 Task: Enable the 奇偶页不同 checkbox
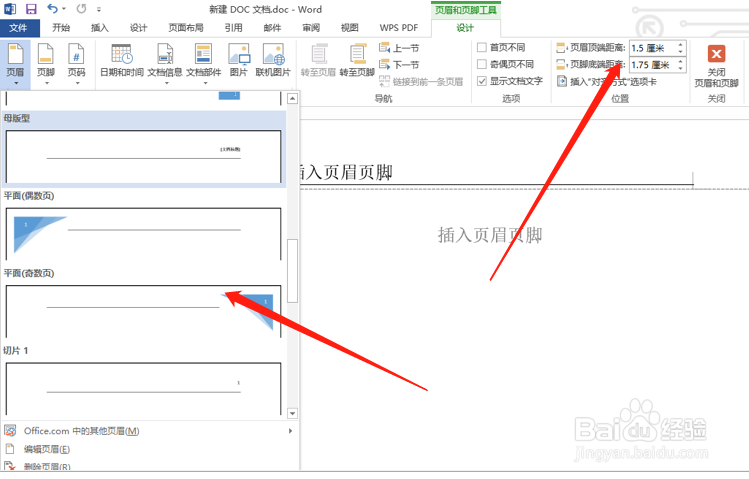click(x=482, y=64)
